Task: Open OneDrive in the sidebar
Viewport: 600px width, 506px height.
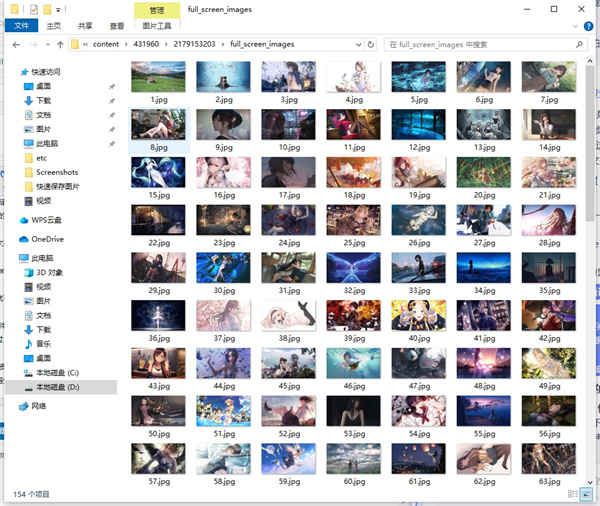Action: (x=47, y=239)
